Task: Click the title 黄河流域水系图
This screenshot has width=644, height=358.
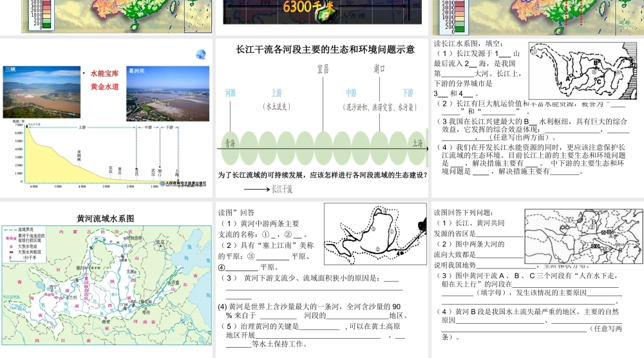Action: (x=105, y=219)
